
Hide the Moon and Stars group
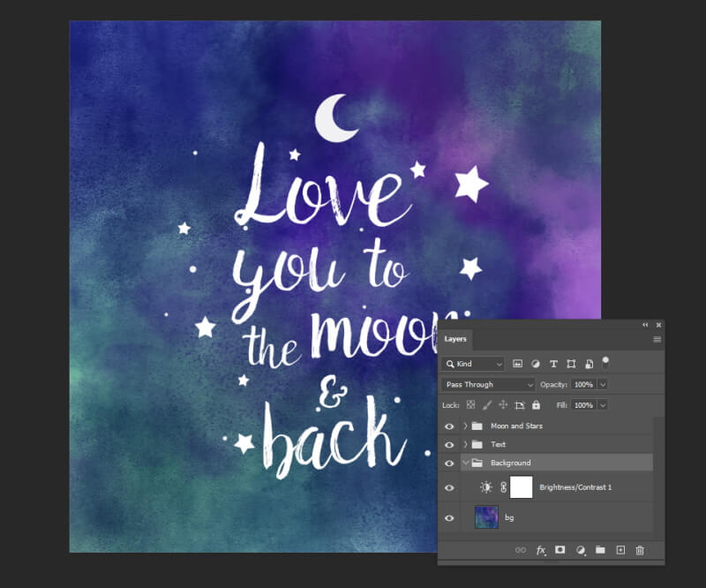click(449, 426)
